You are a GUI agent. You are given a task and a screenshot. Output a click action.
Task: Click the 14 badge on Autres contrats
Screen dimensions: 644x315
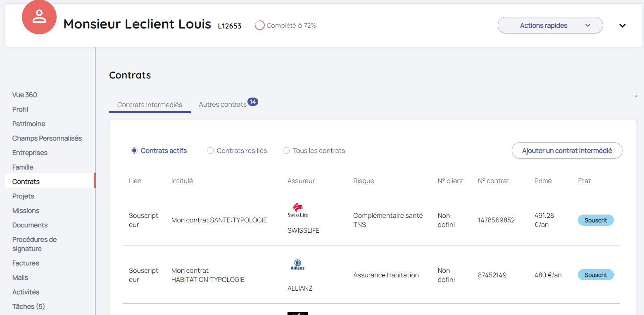click(252, 102)
